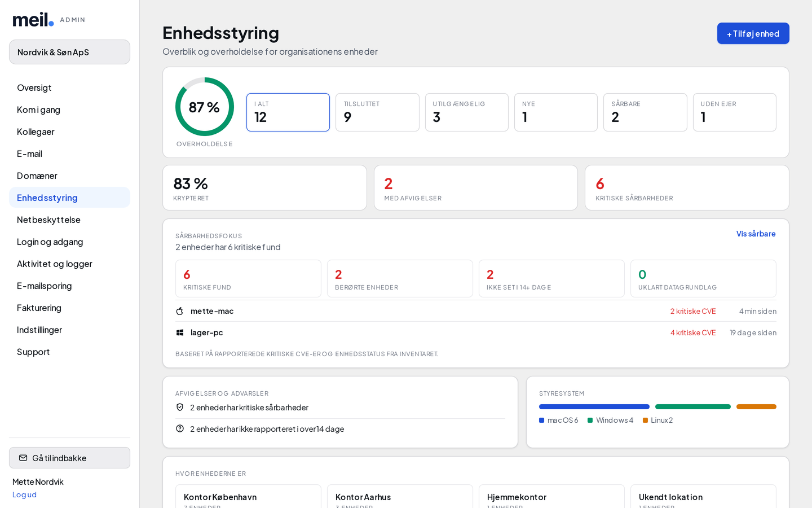
Task: Select the I ALT 12 filter card
Action: 288,112
